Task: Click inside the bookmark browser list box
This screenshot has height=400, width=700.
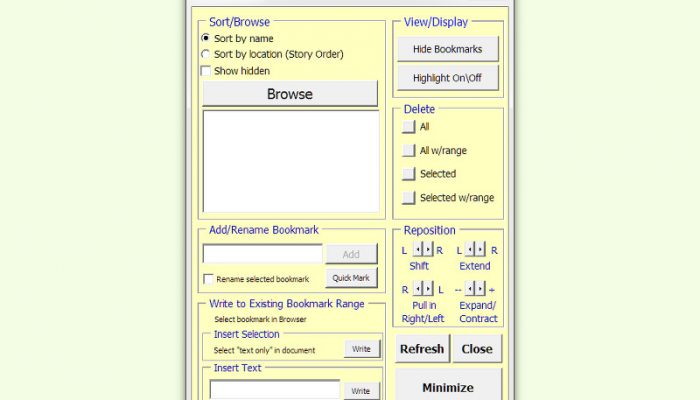Action: click(291, 162)
